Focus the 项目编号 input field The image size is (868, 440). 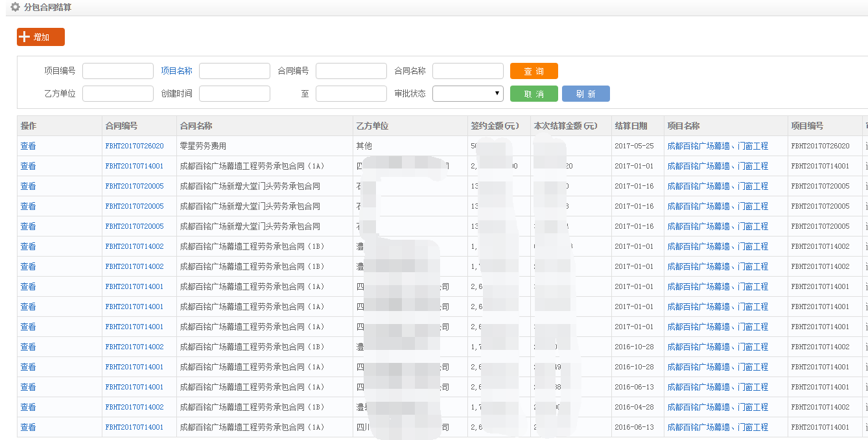coord(117,71)
